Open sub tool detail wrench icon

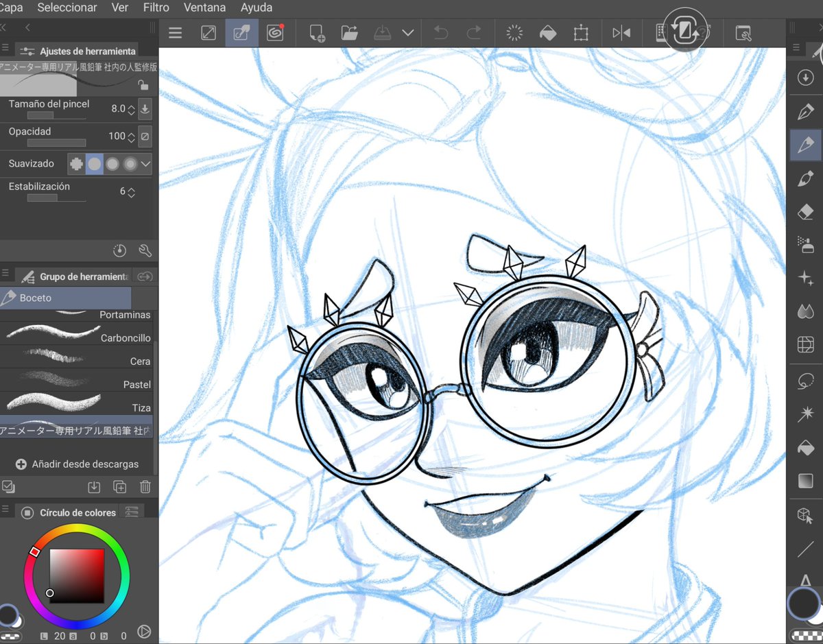[145, 250]
